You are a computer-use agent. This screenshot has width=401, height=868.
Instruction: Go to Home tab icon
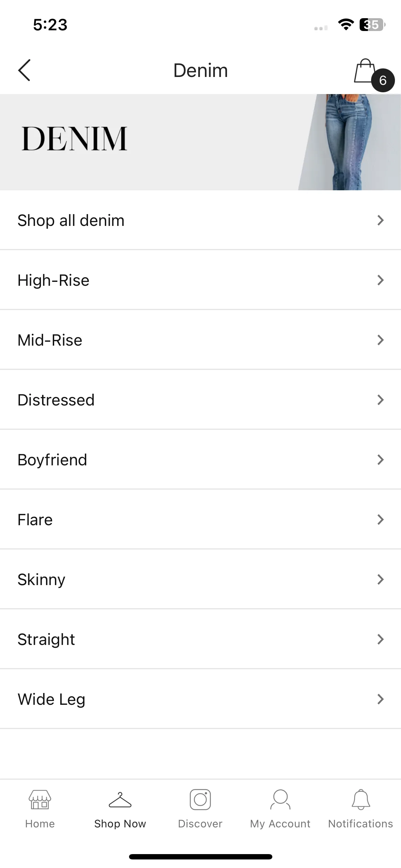(x=40, y=800)
